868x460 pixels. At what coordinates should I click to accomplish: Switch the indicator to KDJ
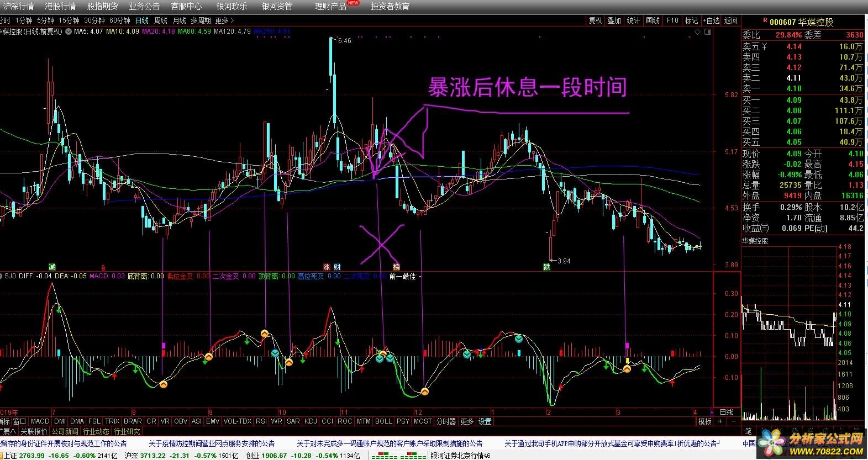[x=311, y=421]
